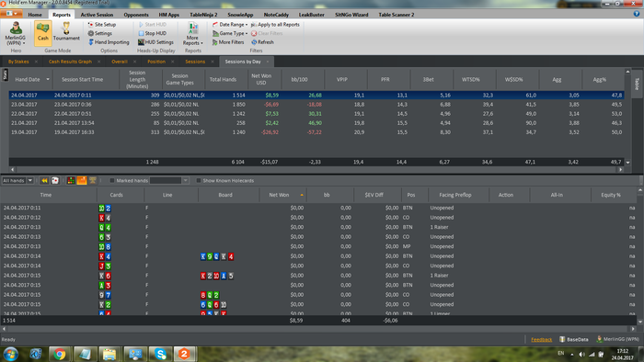Click the playing cards replayer icon

(x=55, y=180)
